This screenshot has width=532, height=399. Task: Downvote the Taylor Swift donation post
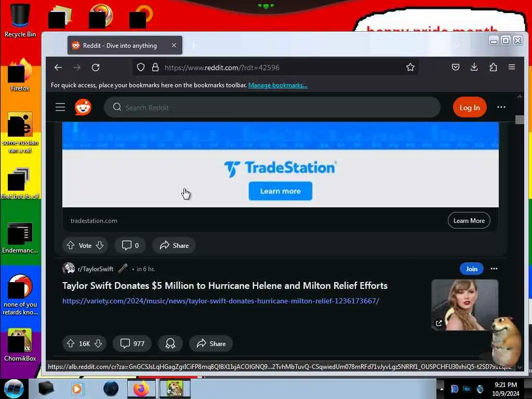98,343
